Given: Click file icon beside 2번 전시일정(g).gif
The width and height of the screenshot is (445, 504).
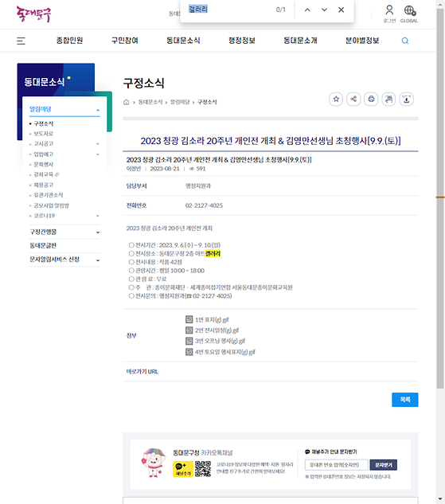Looking at the screenshot, I should tap(189, 330).
